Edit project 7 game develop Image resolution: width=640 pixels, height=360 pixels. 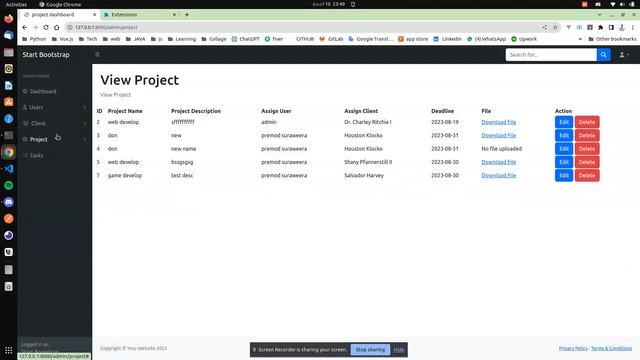[x=564, y=176]
